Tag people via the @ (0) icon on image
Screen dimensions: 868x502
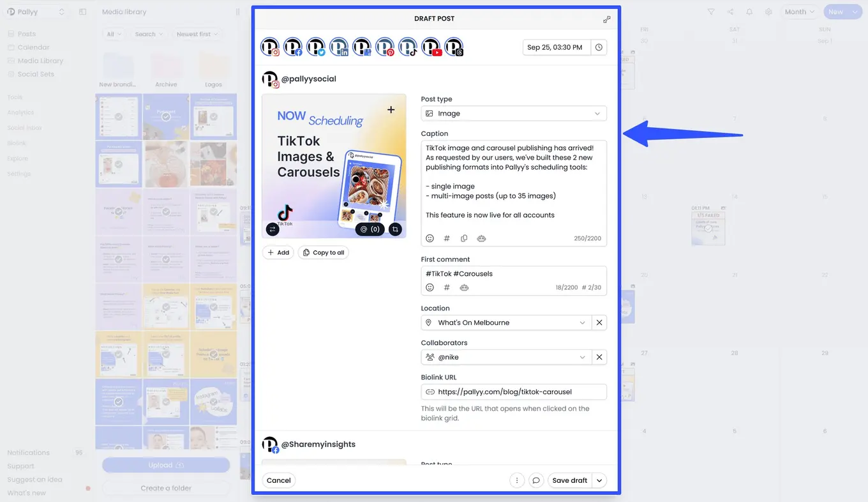[x=370, y=229]
